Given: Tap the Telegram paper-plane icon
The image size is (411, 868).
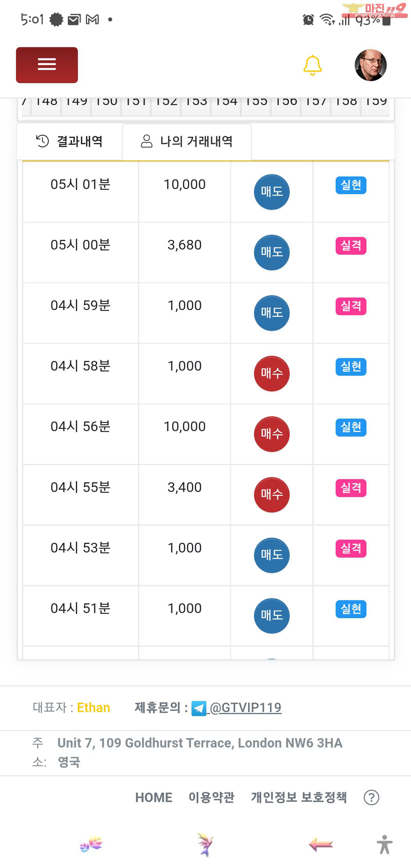Looking at the screenshot, I should 199,708.
